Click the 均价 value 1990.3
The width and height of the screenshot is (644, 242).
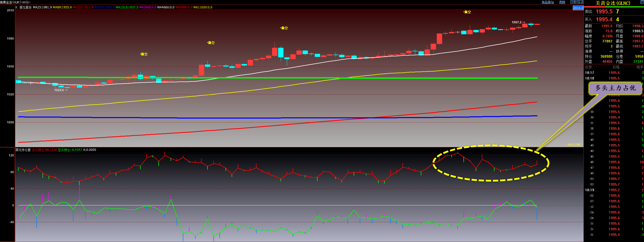coord(638,26)
